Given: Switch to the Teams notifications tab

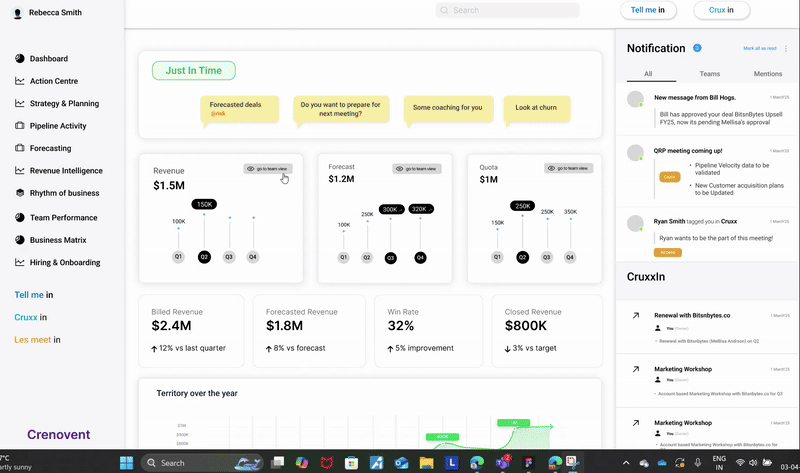Looking at the screenshot, I should (709, 74).
